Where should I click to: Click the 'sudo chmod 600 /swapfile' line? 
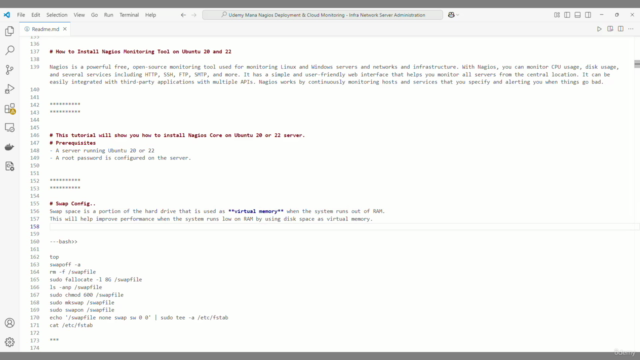[87, 295]
